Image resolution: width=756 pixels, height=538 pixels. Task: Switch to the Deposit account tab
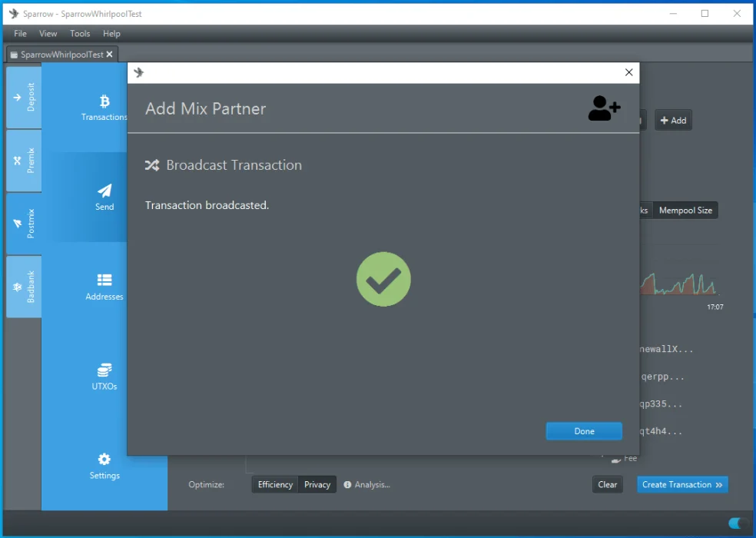[x=24, y=98]
